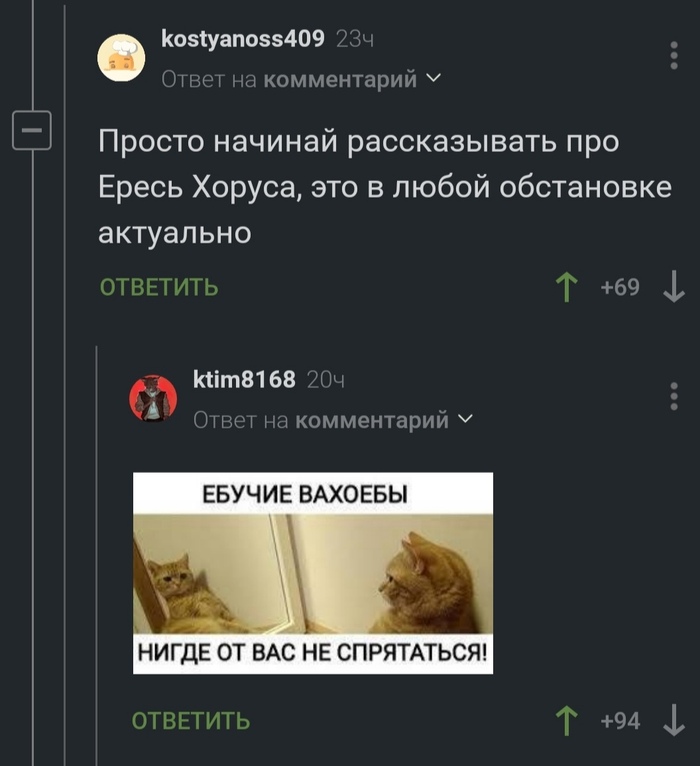This screenshot has width=700, height=766.
Task: Click the +94 rating counter
Action: [620, 721]
